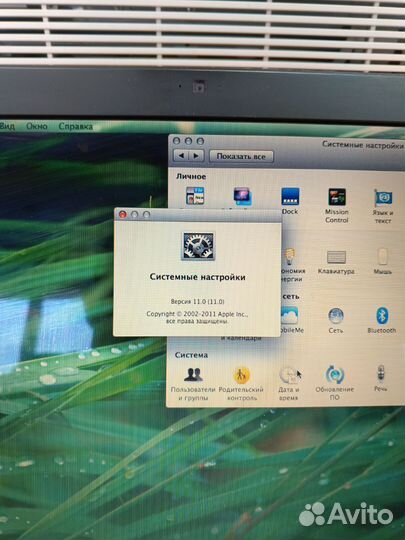Open the Dock preferences icon
The image size is (405, 540).
[x=290, y=197]
